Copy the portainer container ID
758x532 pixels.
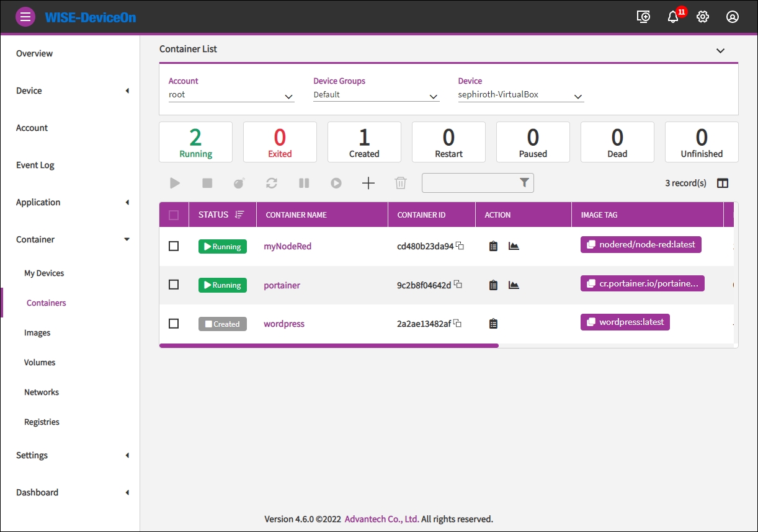pyautogui.click(x=458, y=285)
